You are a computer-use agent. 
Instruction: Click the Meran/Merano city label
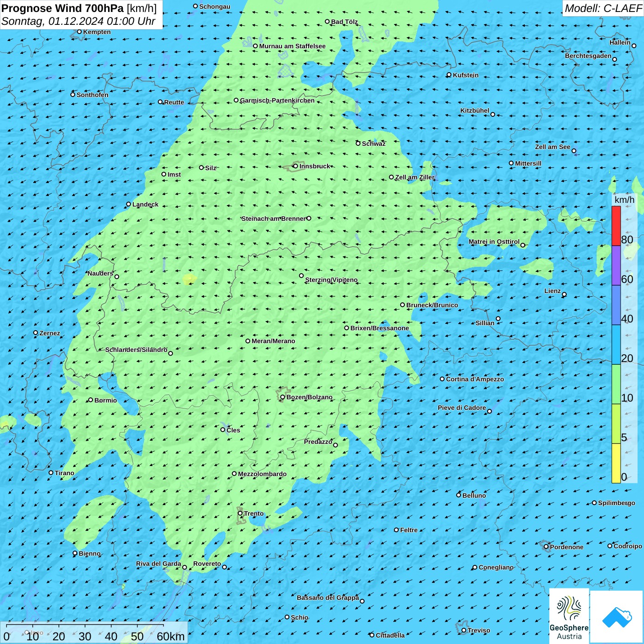click(273, 341)
